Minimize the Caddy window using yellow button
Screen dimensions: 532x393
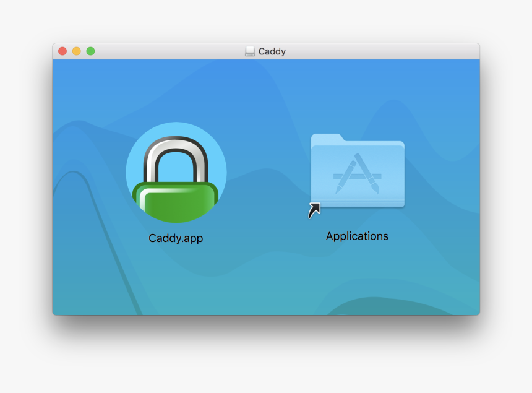coord(77,51)
